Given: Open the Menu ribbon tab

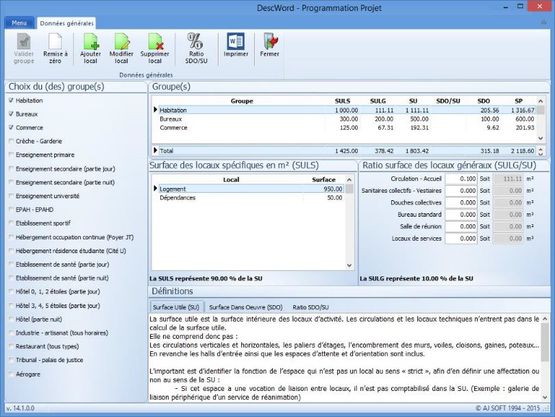Looking at the screenshot, I should 19,23.
